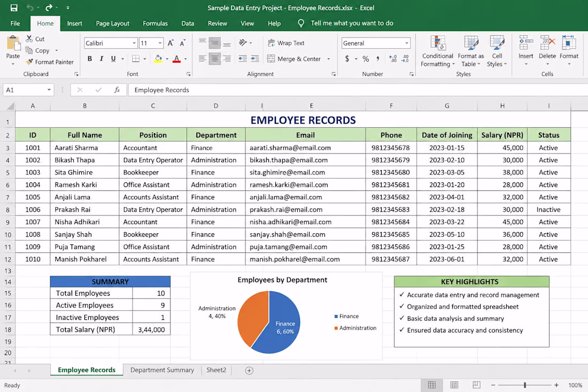Apply yellow Fill Color swatch
Screen dimensions: 588x392
pos(158,59)
